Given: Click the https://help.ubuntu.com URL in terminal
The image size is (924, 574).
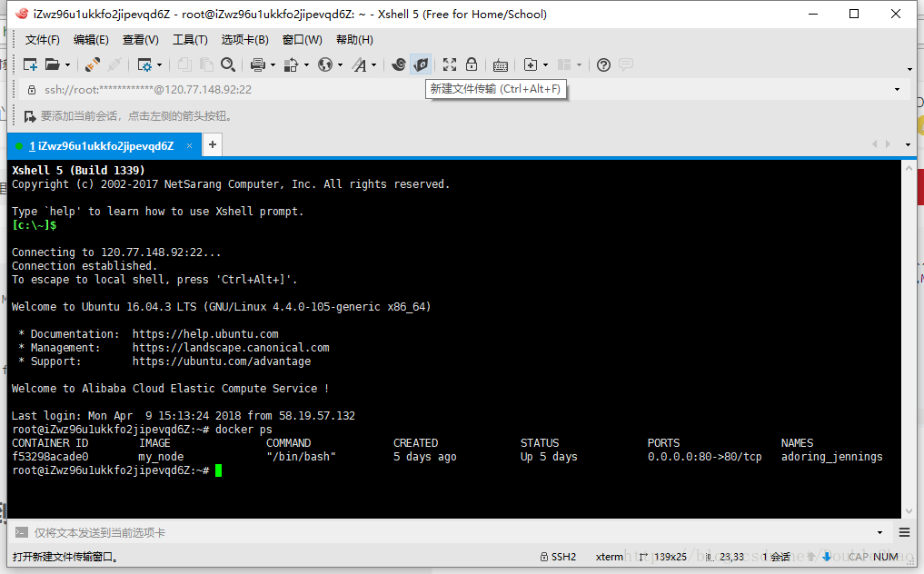Looking at the screenshot, I should pyautogui.click(x=205, y=334).
